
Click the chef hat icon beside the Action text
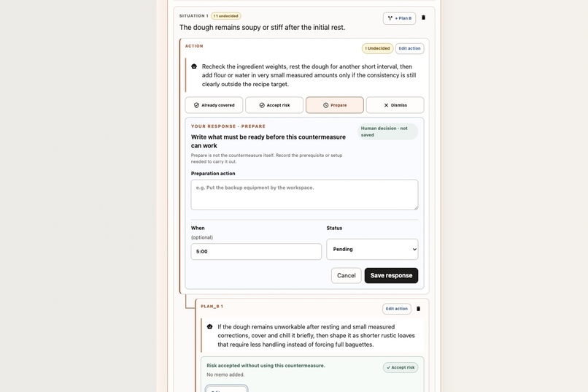pos(194,66)
